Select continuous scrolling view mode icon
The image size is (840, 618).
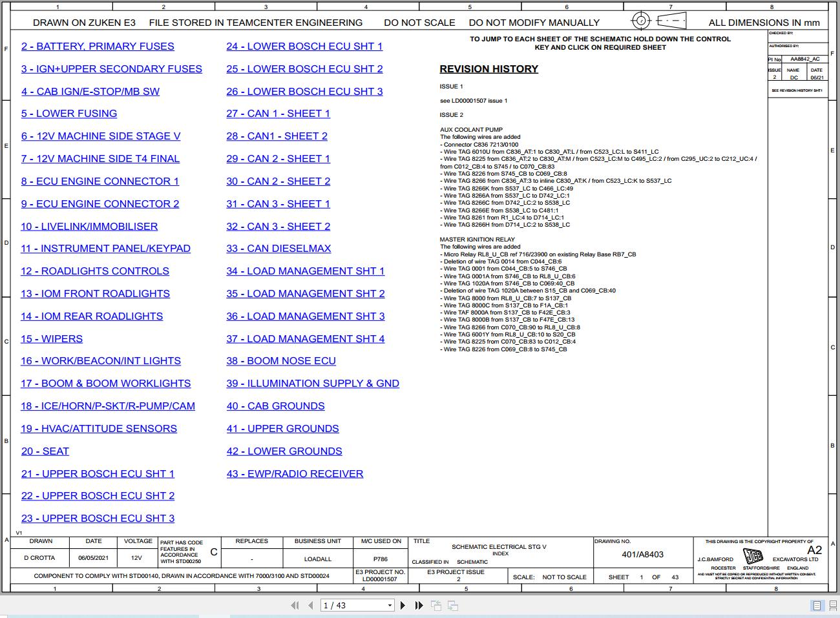click(x=833, y=605)
